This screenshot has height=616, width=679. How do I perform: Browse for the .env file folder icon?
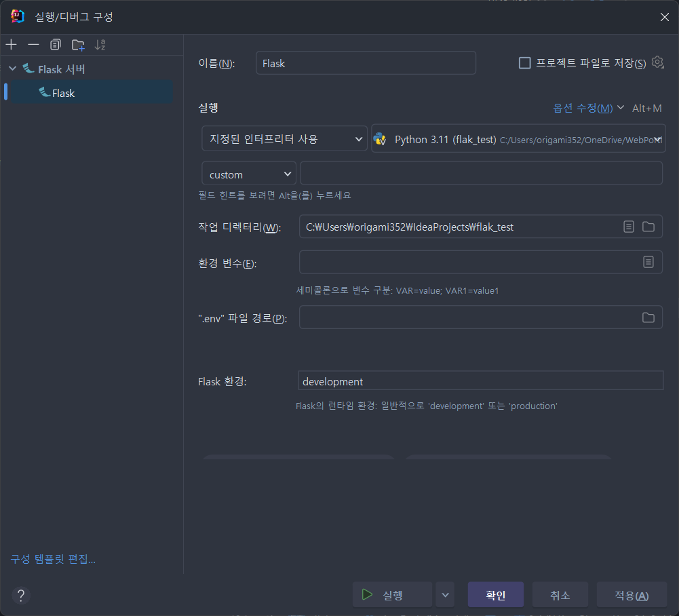pos(648,317)
